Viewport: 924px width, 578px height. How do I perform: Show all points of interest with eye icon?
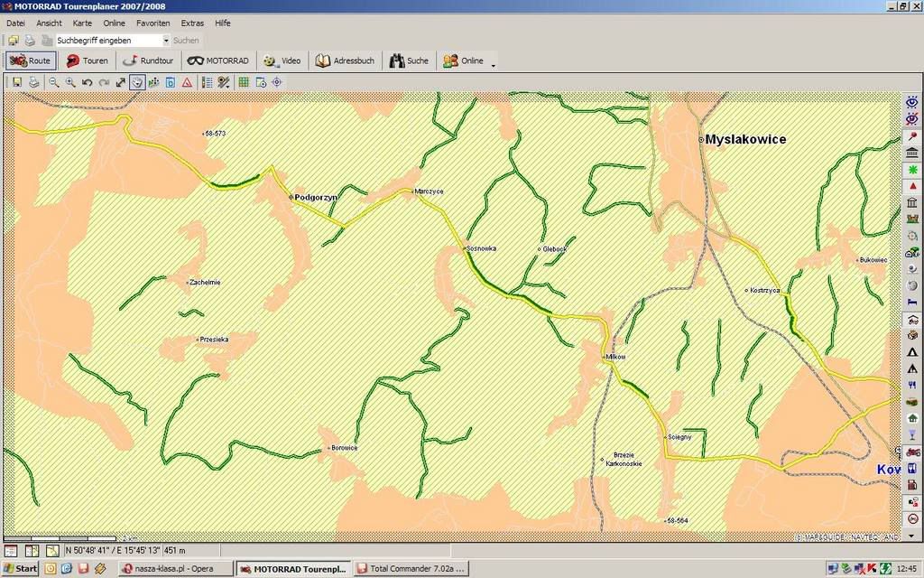912,102
